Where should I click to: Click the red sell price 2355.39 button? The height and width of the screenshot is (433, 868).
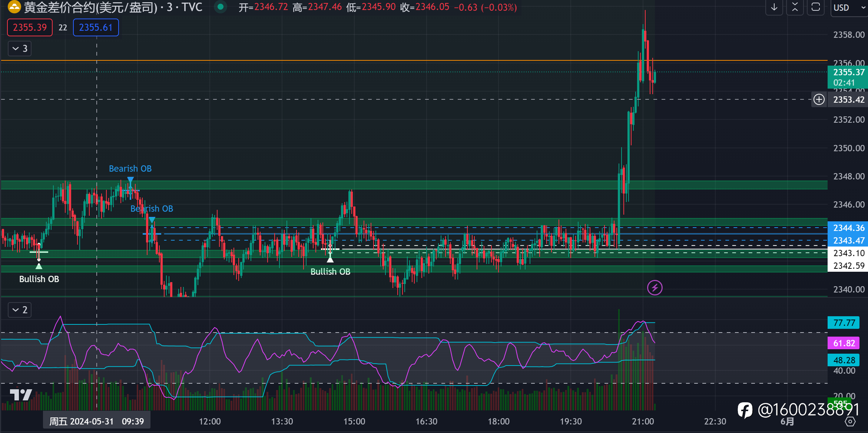[30, 27]
